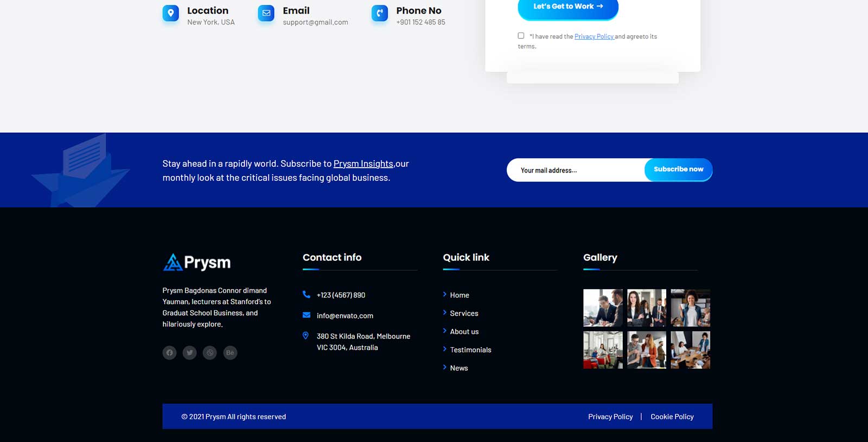
Task: Open Services in the Quick link list
Action: click(x=464, y=313)
